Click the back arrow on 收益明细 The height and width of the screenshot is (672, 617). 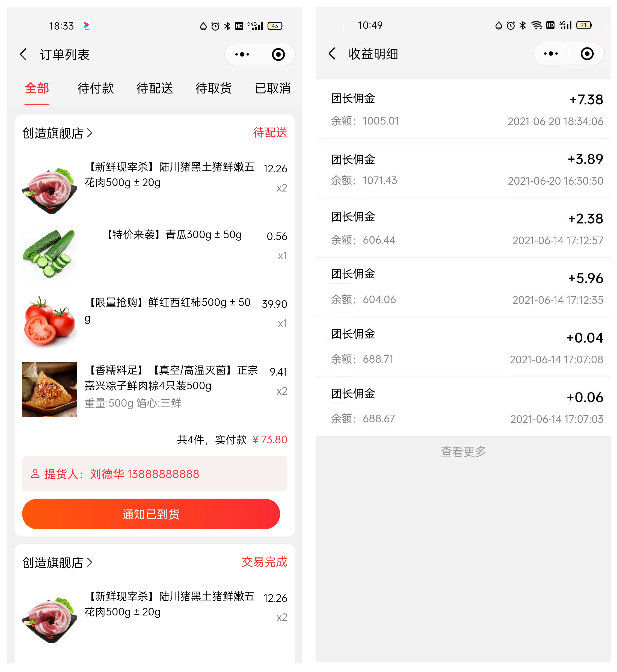click(330, 54)
